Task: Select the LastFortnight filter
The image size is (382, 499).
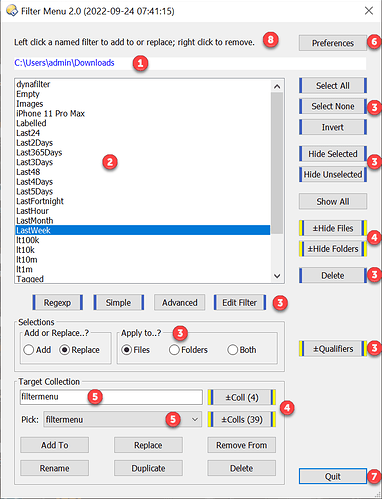Action: pyautogui.click(x=143, y=201)
